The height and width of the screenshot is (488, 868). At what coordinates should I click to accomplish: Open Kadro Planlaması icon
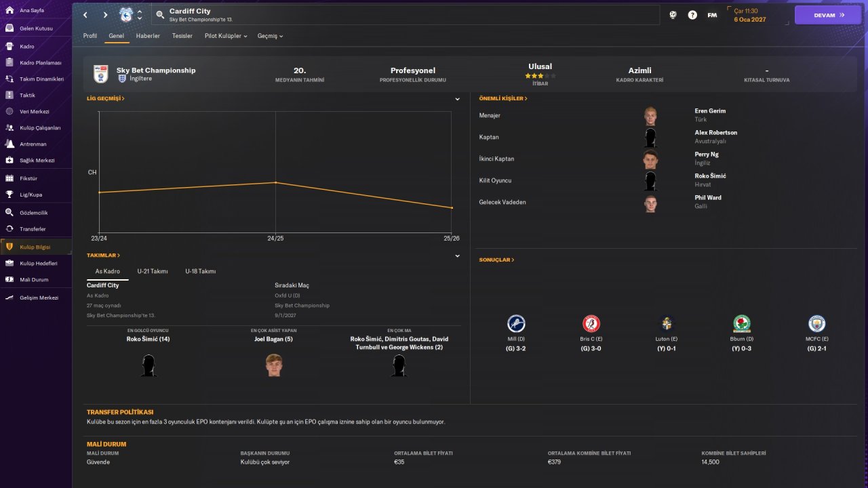[9, 62]
